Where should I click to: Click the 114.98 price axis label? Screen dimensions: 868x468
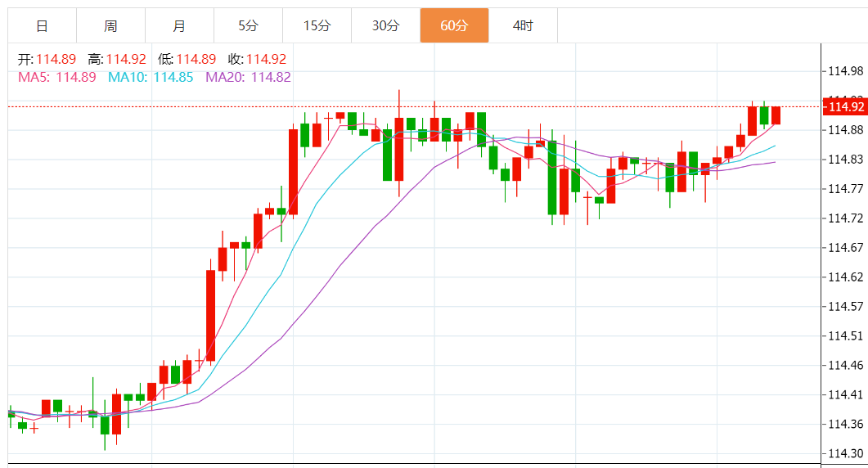[845, 71]
